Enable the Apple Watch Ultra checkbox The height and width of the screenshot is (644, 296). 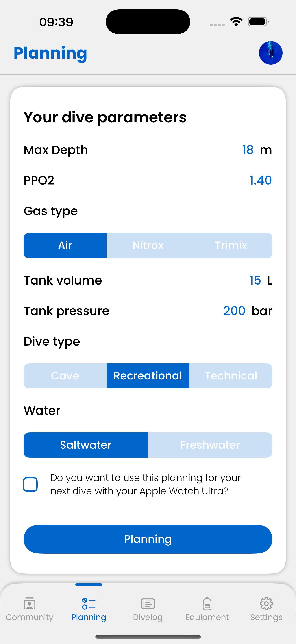tap(30, 484)
